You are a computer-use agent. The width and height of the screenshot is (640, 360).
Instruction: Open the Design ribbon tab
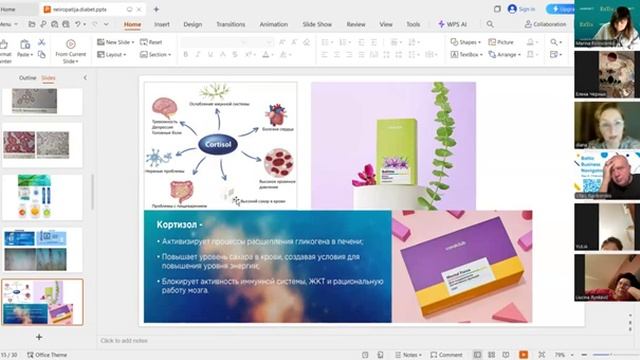coord(193,24)
